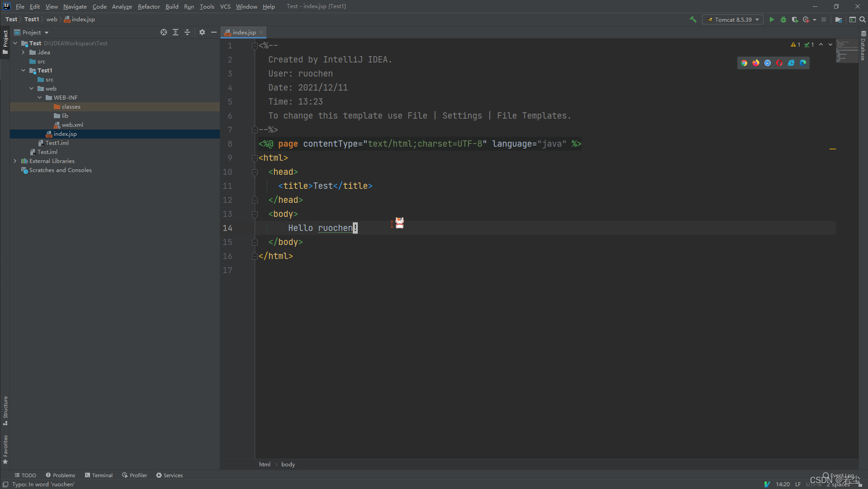Select the index.jsp editor tab
Screen dimensions: 868x489
(x=244, y=32)
